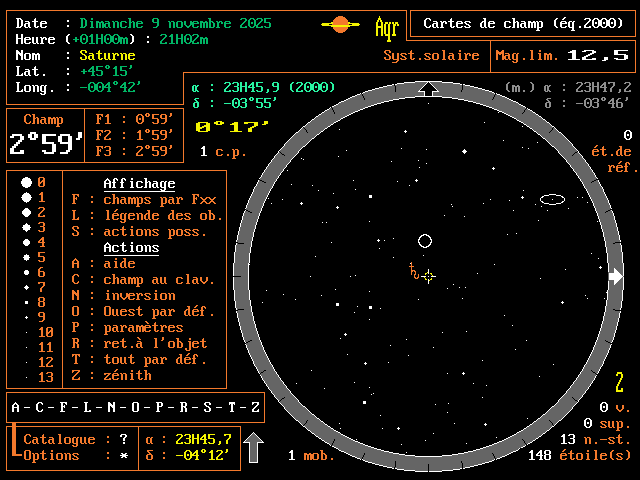The height and width of the screenshot is (480, 640).
Task: Click the ét.de réf. label
Action: [614, 159]
